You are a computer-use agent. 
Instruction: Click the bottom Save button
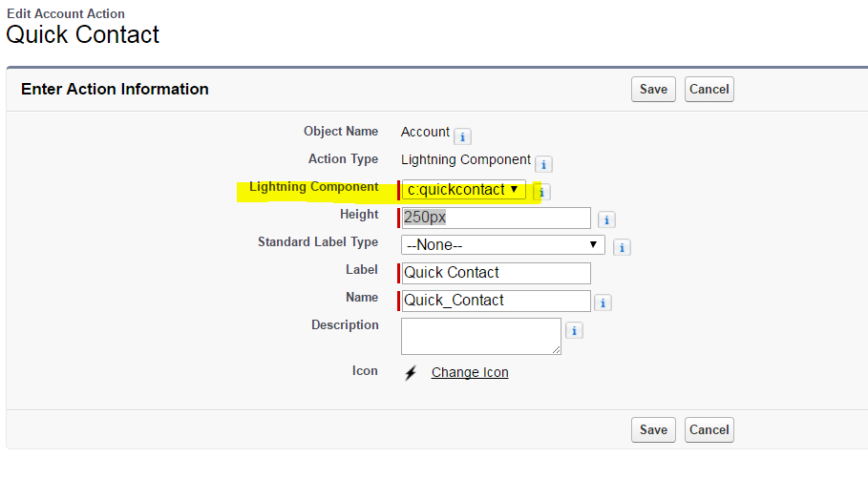point(653,429)
